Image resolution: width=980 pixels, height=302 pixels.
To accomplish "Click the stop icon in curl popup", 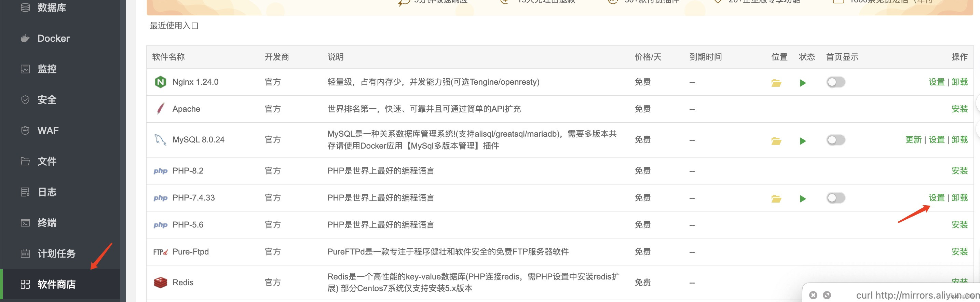I will (x=827, y=295).
